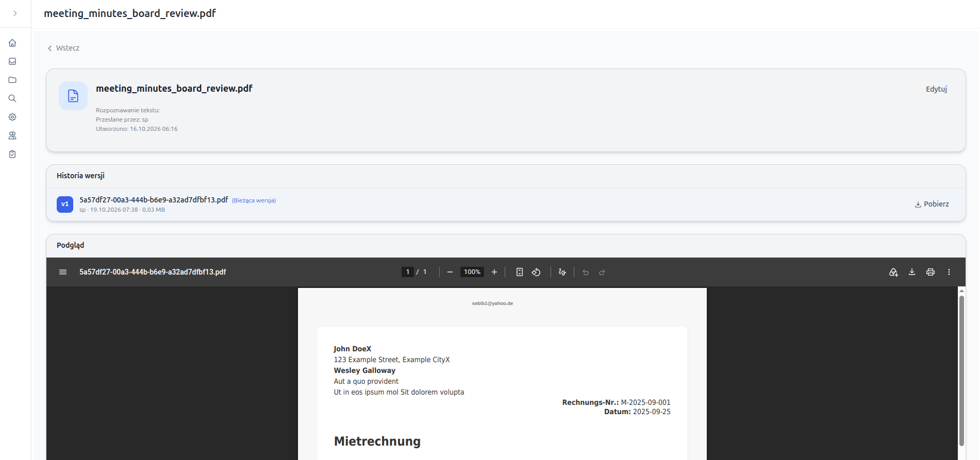The height and width of the screenshot is (460, 980).
Task: Click the blue document file icon
Action: tap(73, 96)
